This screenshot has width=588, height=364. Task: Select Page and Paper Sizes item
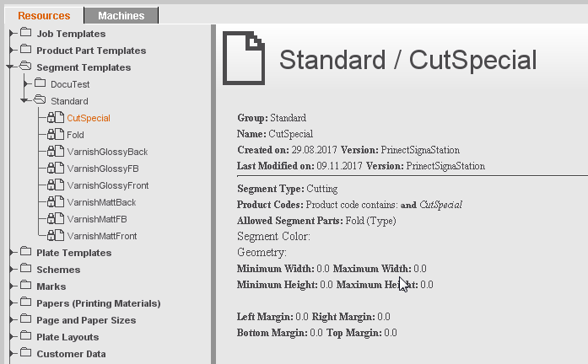(85, 320)
